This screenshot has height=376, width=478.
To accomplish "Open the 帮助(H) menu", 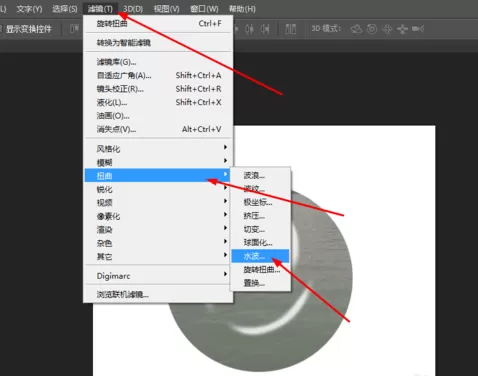I will [x=242, y=9].
